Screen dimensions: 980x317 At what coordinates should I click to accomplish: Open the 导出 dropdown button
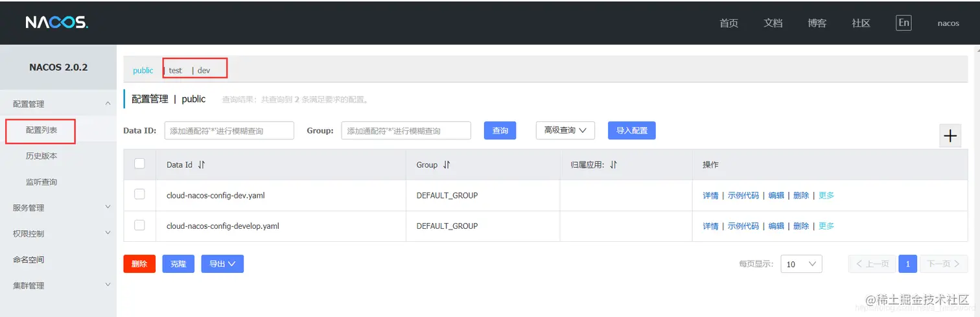click(222, 264)
